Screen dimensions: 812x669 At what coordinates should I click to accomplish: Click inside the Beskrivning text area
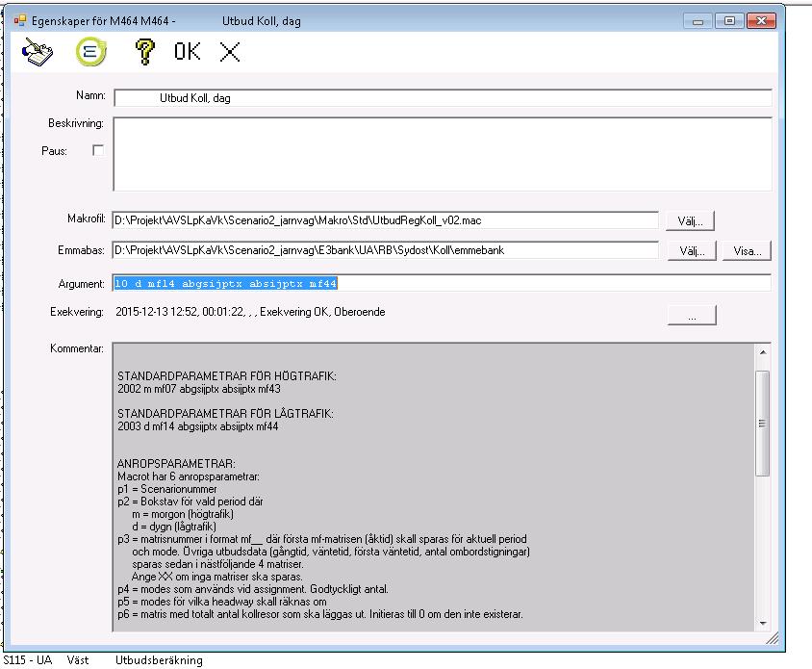pos(443,154)
